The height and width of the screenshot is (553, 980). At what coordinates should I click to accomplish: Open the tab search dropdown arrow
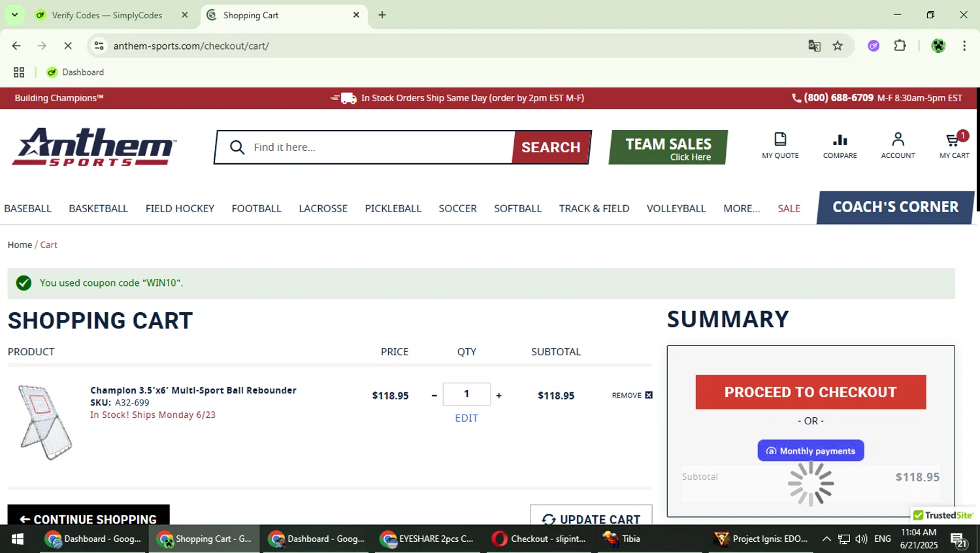pos(14,14)
